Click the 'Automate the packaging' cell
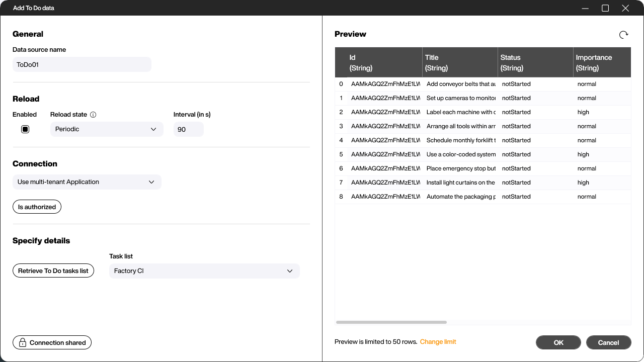 tap(460, 197)
